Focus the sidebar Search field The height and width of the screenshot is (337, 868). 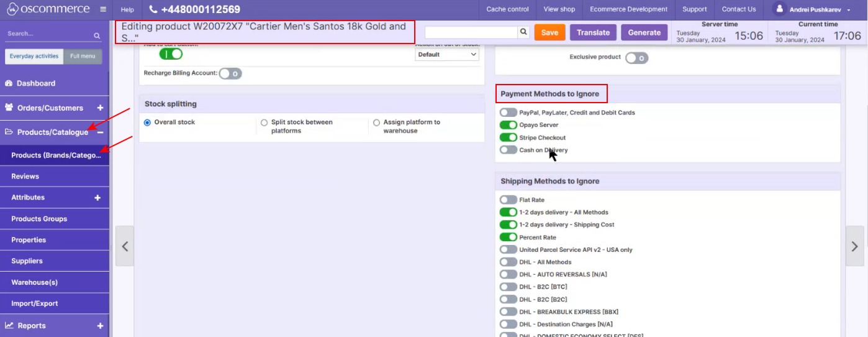click(x=48, y=34)
